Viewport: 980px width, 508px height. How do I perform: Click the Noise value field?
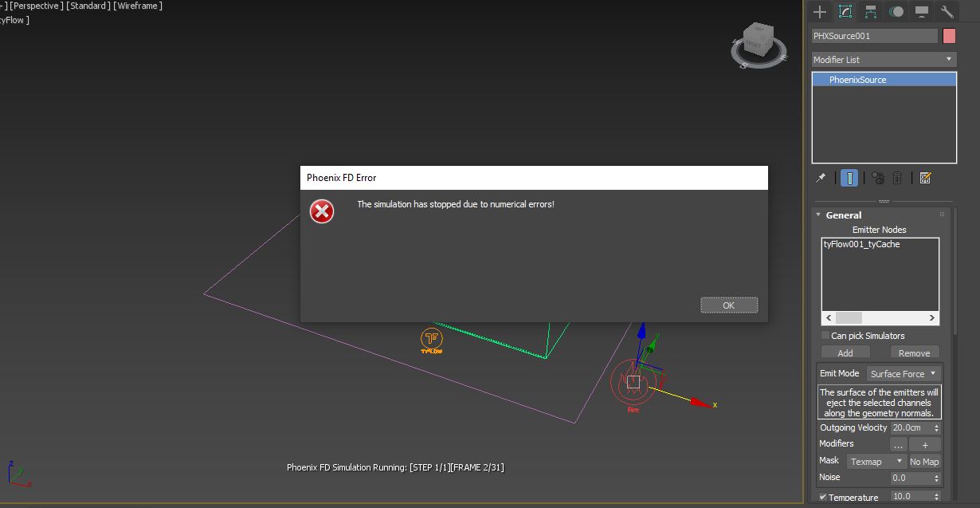pos(911,478)
